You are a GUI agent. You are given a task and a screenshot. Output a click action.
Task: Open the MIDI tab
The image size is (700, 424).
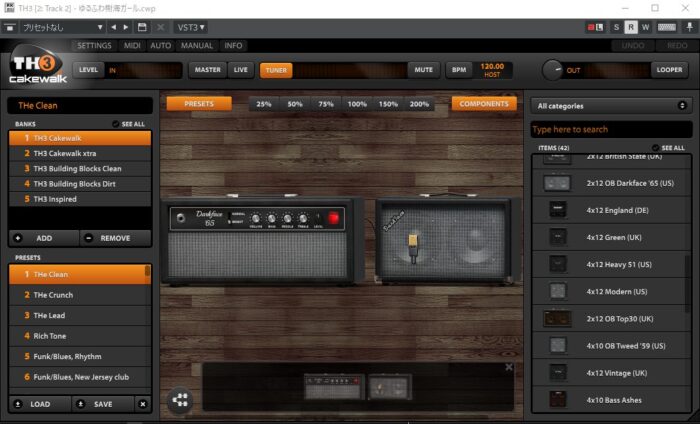(x=132, y=46)
